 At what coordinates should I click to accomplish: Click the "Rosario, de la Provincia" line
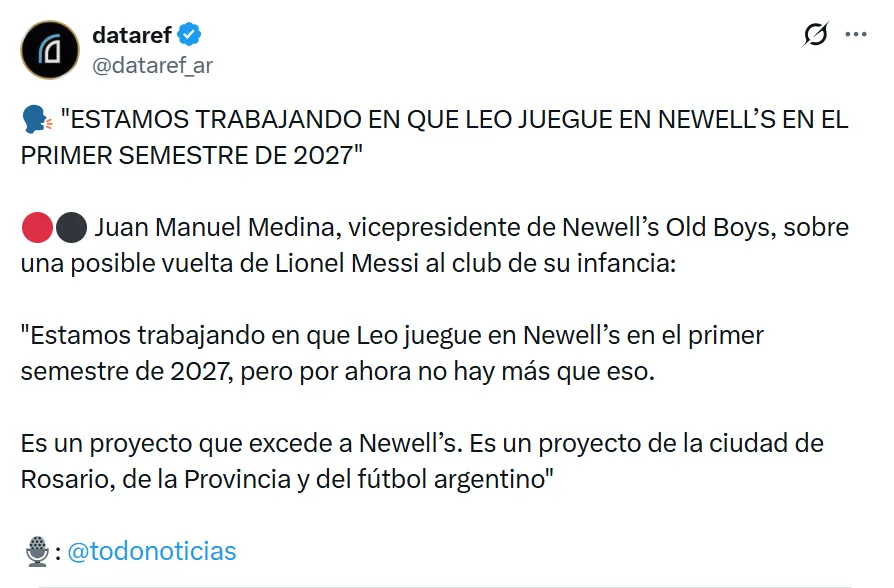pos(287,479)
